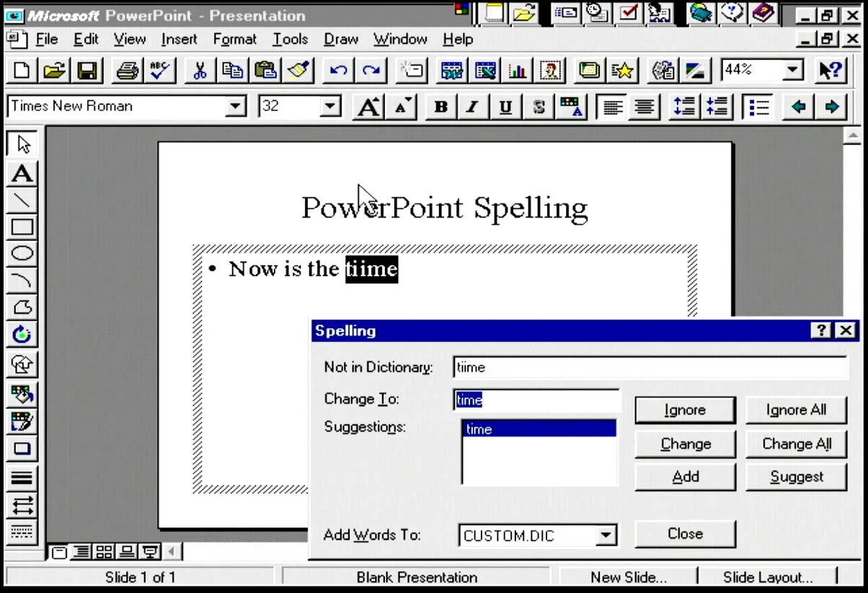Toggle text Shadow formatting
Viewport: 868px width, 593px height.
pos(539,107)
